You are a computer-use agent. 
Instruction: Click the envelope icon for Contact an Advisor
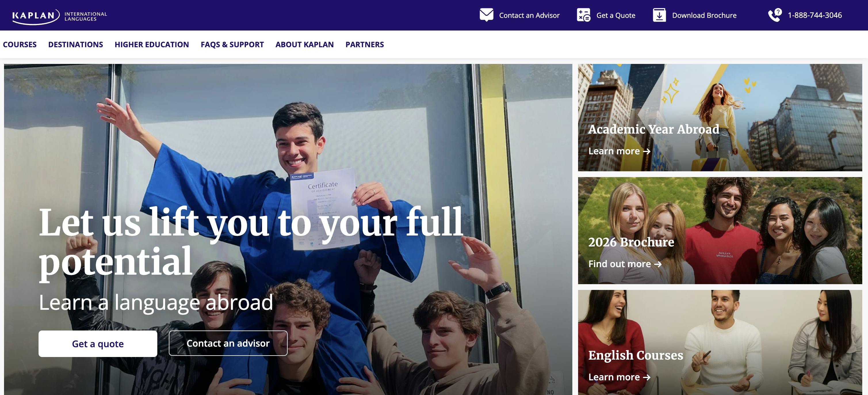click(487, 15)
